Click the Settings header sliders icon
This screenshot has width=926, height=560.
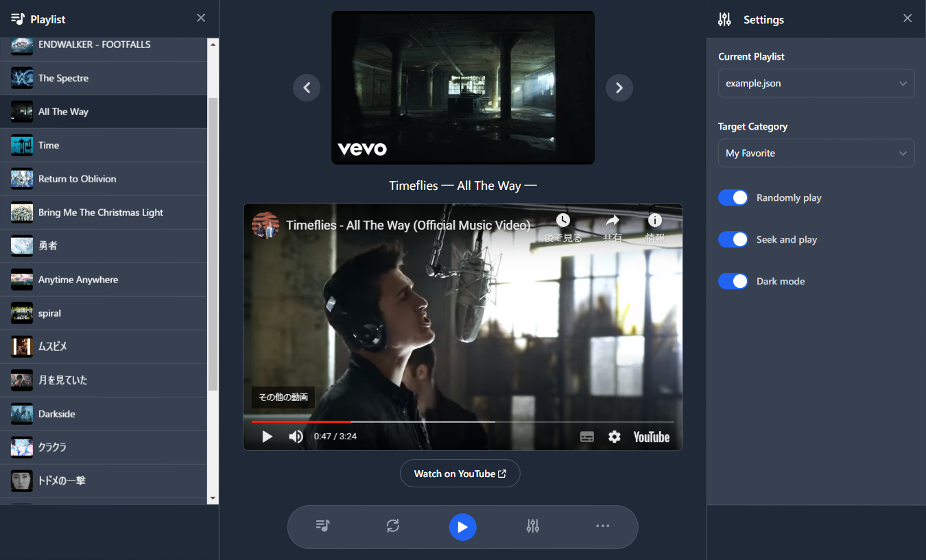pyautogui.click(x=724, y=19)
